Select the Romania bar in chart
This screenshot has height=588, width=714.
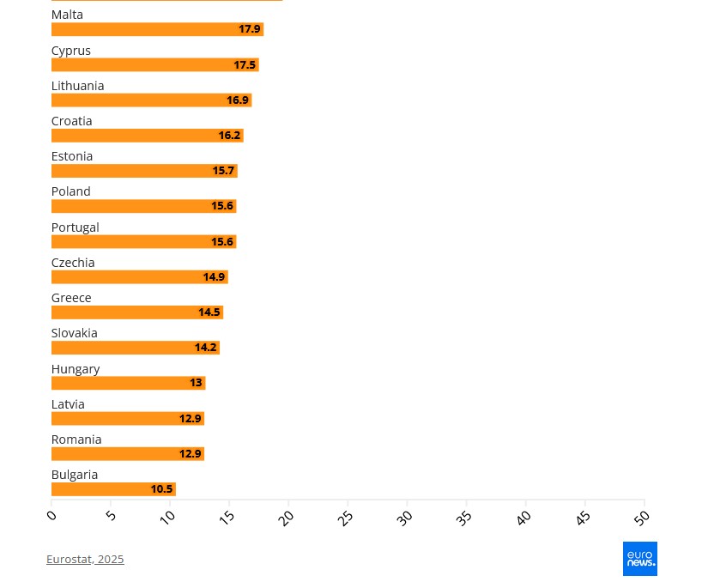point(128,454)
